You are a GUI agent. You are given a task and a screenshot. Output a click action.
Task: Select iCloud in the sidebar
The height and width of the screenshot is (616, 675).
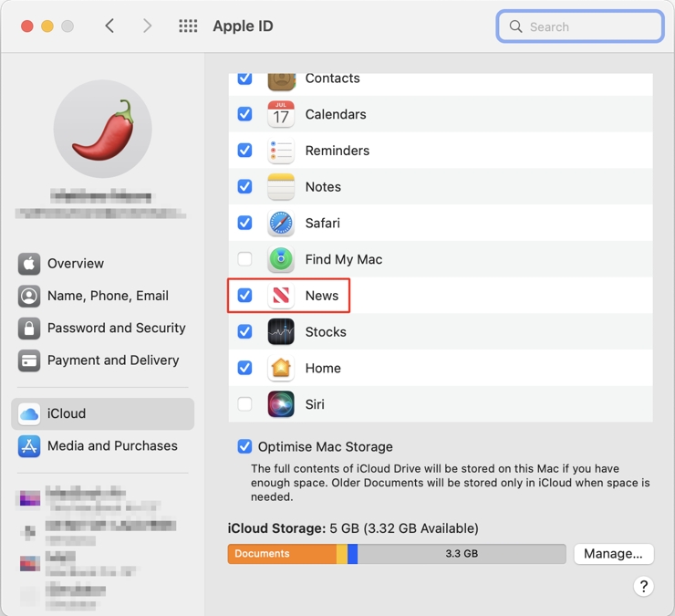pyautogui.click(x=102, y=414)
